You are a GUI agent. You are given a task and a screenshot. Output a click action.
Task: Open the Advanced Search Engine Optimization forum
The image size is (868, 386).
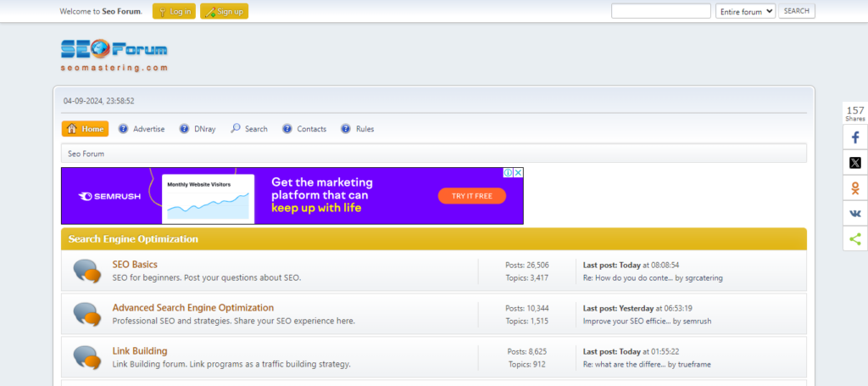coord(193,308)
